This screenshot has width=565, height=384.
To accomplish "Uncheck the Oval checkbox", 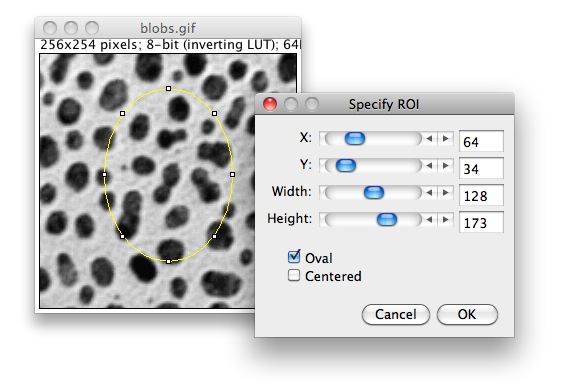I will 294,257.
